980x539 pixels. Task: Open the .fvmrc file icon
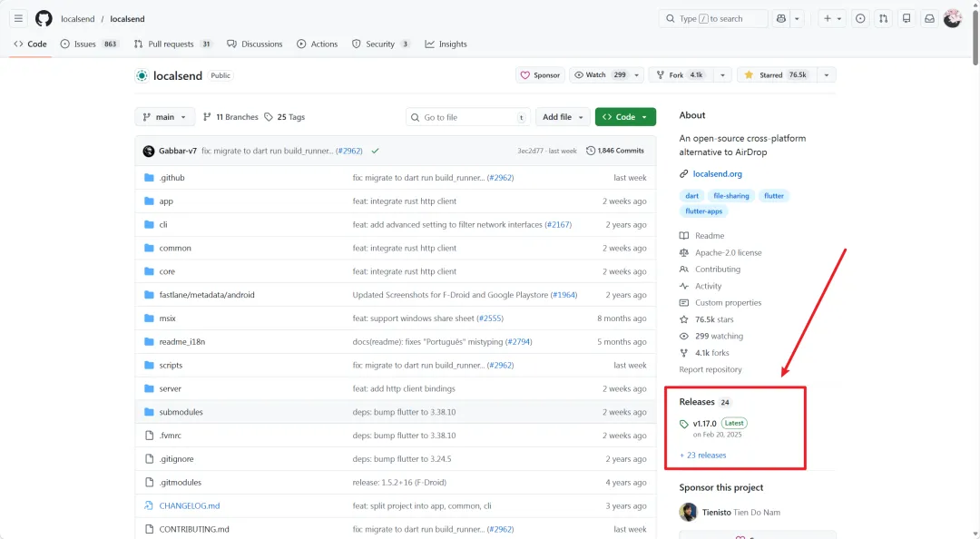pyautogui.click(x=149, y=436)
